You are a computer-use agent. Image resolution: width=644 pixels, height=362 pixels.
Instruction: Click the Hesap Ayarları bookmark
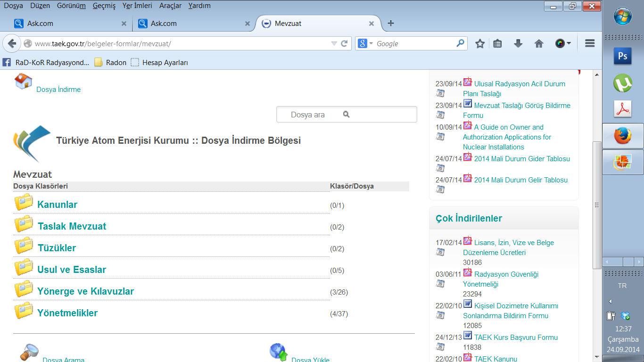pyautogui.click(x=159, y=62)
